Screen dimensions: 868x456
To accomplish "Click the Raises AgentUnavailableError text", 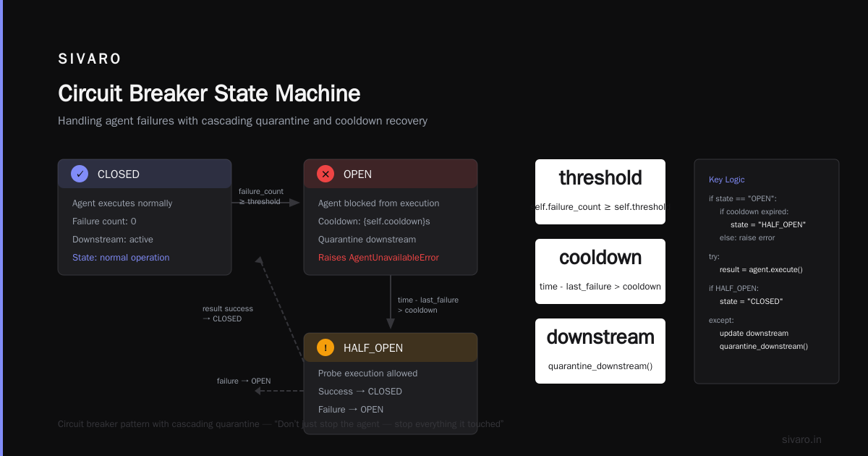I will point(378,258).
